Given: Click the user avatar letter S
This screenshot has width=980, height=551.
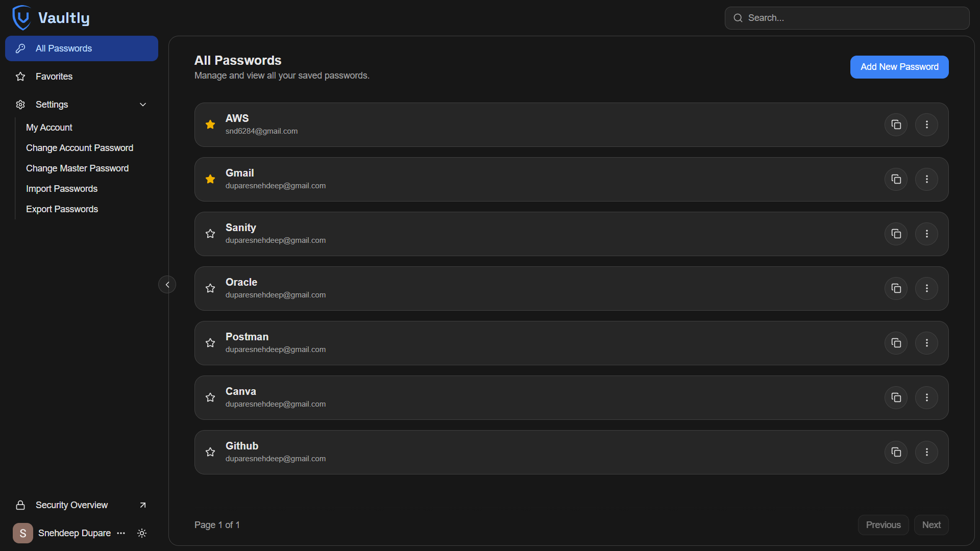Looking at the screenshot, I should pyautogui.click(x=22, y=533).
